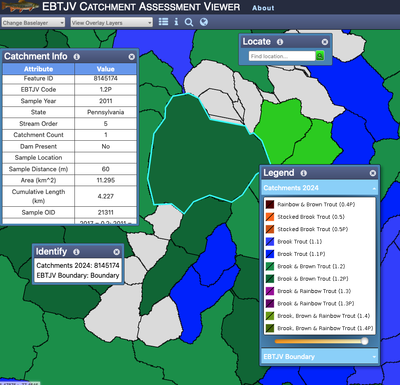
Task: Open the About link in header
Action: tap(263, 8)
